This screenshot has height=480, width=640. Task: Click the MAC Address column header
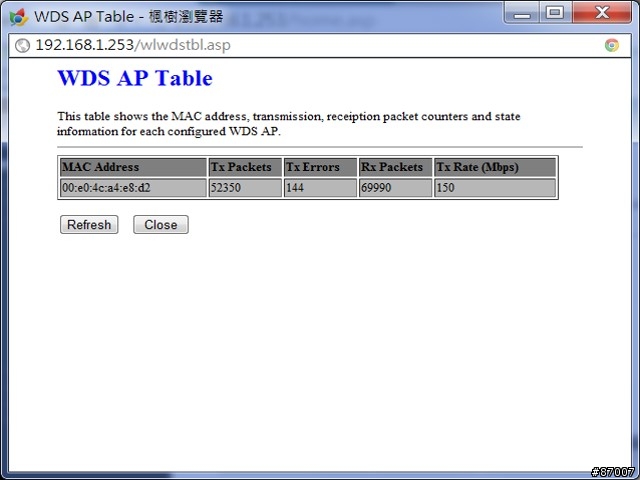click(133, 167)
